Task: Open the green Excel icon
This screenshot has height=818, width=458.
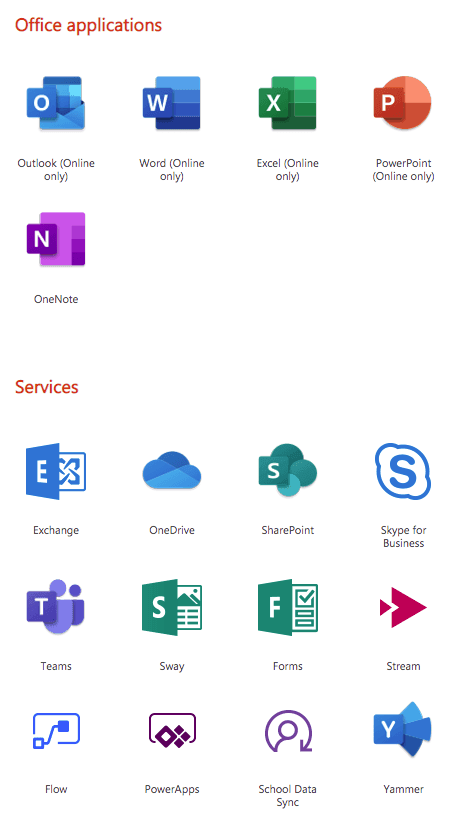Action: pos(287,103)
